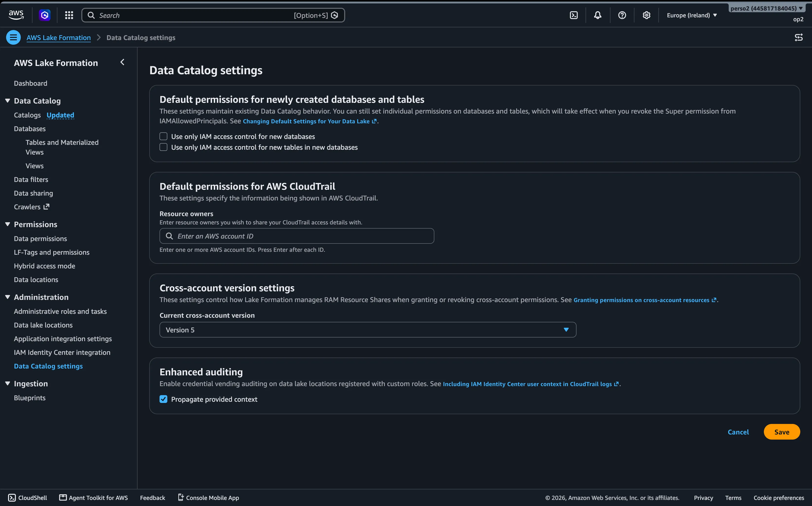Open the notifications bell

point(598,15)
